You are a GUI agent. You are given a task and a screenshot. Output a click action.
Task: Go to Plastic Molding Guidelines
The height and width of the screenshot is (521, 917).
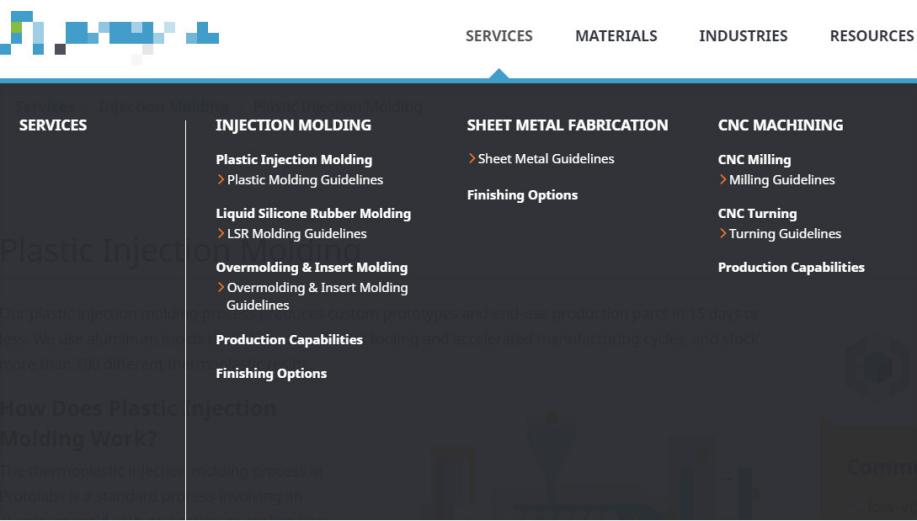[304, 180]
